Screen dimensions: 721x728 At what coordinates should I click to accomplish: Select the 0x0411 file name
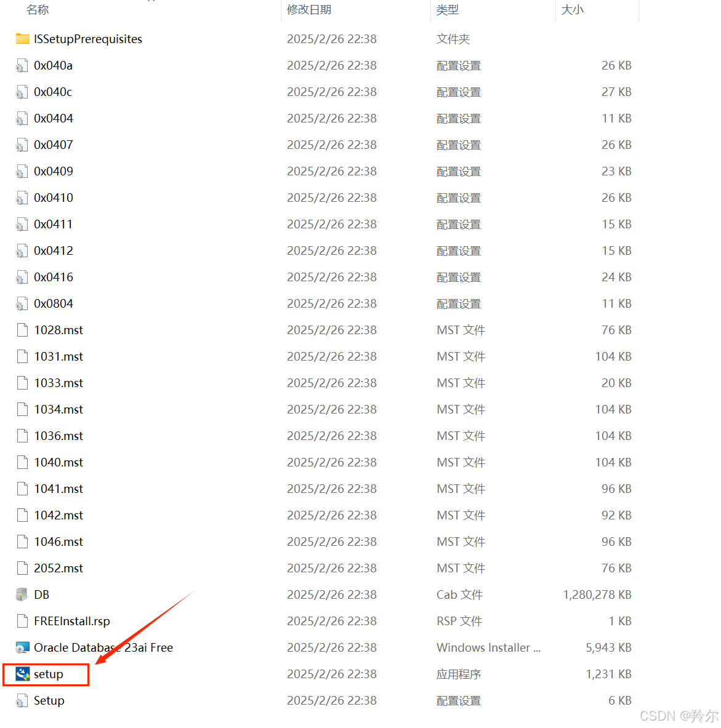pyautogui.click(x=54, y=224)
